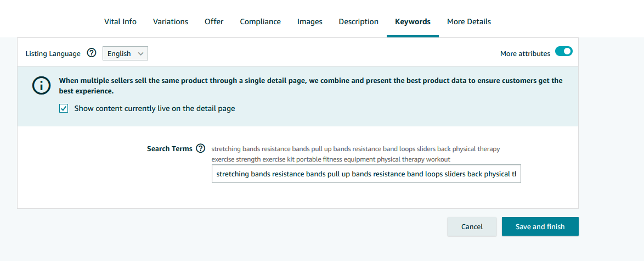Click the live search terms text above field
Screen dimensions: 644x261
coord(355,154)
